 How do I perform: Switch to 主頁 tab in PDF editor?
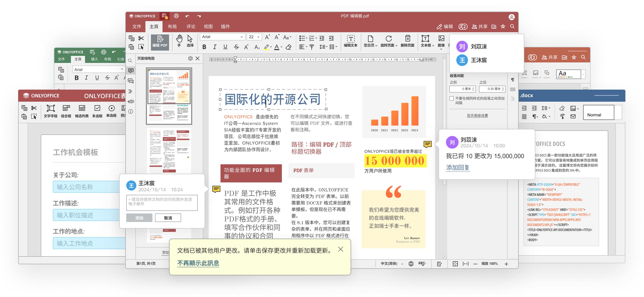[154, 27]
